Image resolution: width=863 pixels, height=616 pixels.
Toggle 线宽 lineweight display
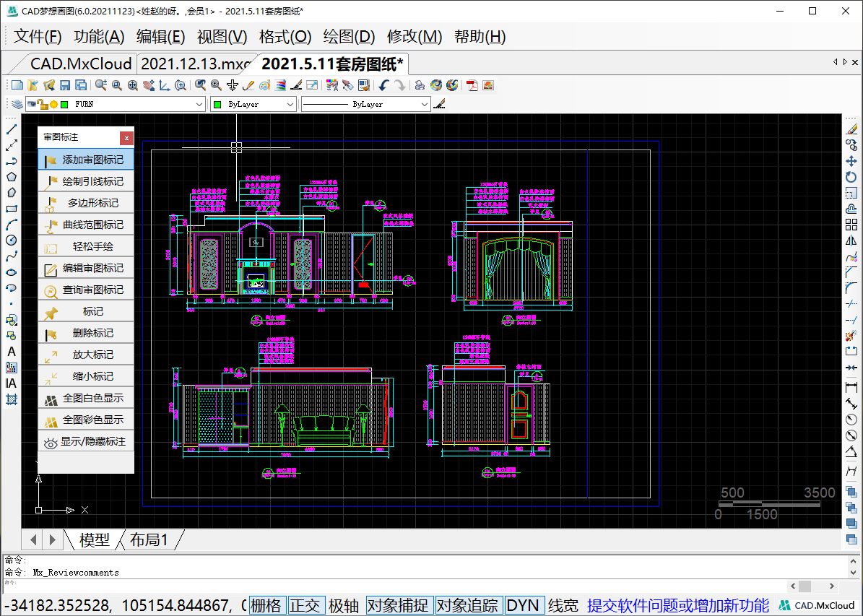coord(563,606)
